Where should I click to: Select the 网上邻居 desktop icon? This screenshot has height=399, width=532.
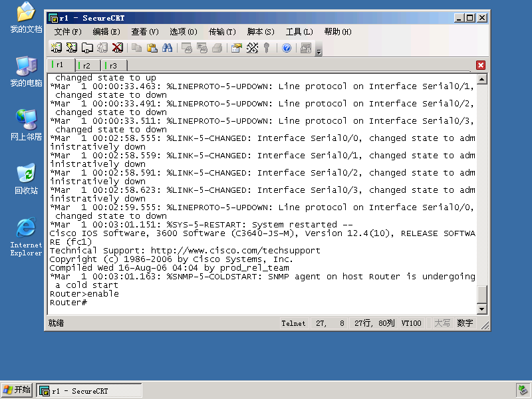coord(26,125)
